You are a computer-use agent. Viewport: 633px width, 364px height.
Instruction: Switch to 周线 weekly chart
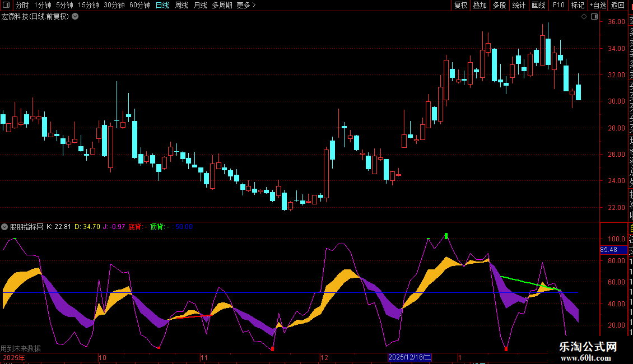tap(181, 5)
